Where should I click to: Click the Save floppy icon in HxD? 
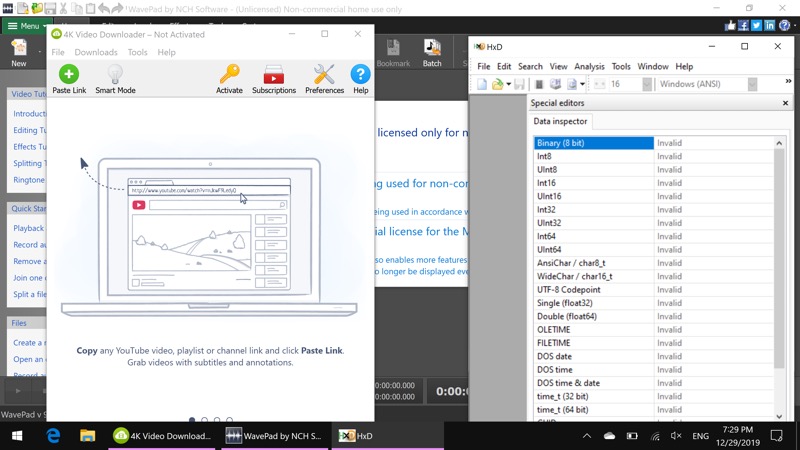519,84
